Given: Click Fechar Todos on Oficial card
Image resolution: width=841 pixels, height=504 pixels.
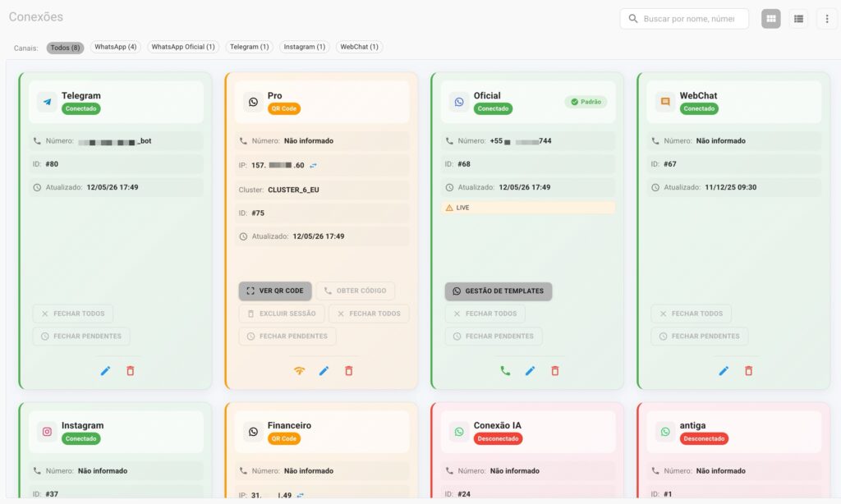Looking at the screenshot, I should pyautogui.click(x=485, y=314).
